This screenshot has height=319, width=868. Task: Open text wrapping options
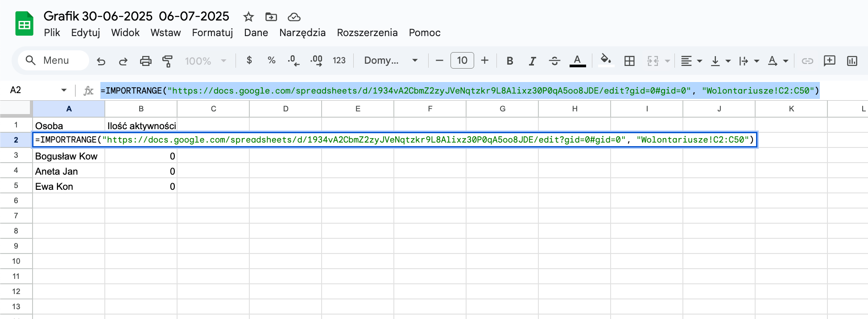pyautogui.click(x=749, y=61)
